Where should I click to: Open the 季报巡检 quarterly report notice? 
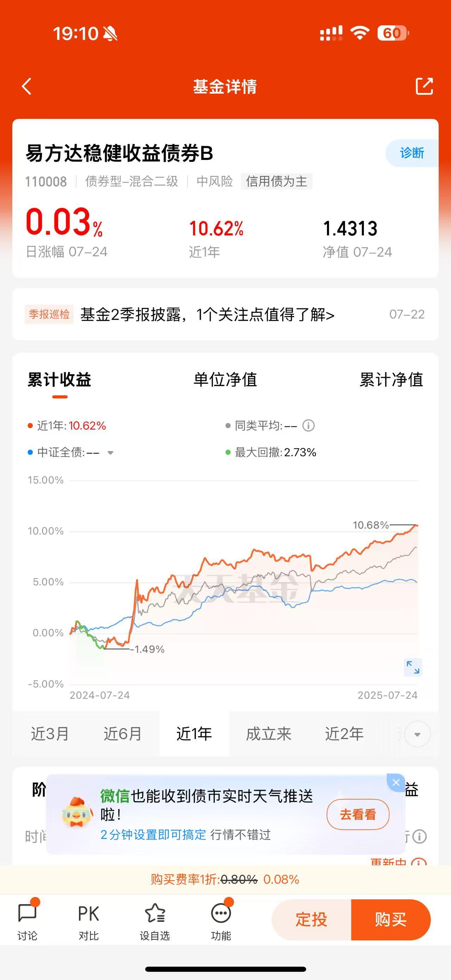pyautogui.click(x=225, y=314)
